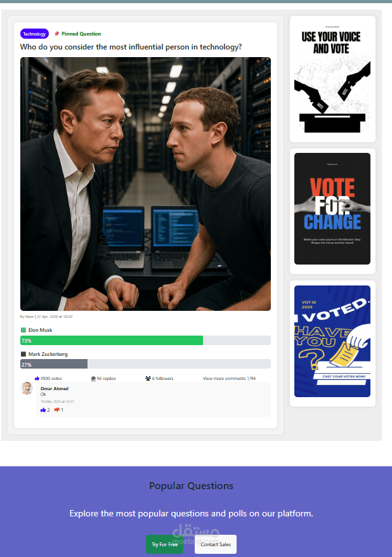This screenshot has height=557, width=392.
Task: Like Omar Ahmed's comment with thumbs-up
Action: [43, 410]
